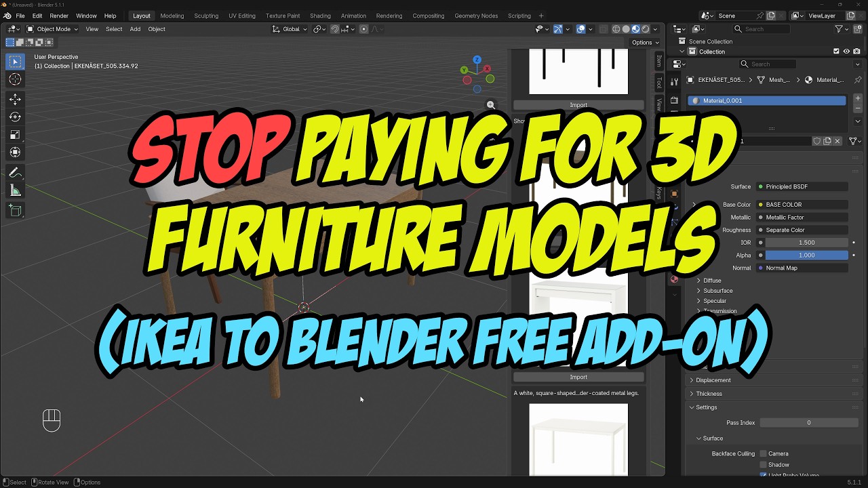This screenshot has width=868, height=488.
Task: Activate the Transform tool
Action: tap(15, 152)
